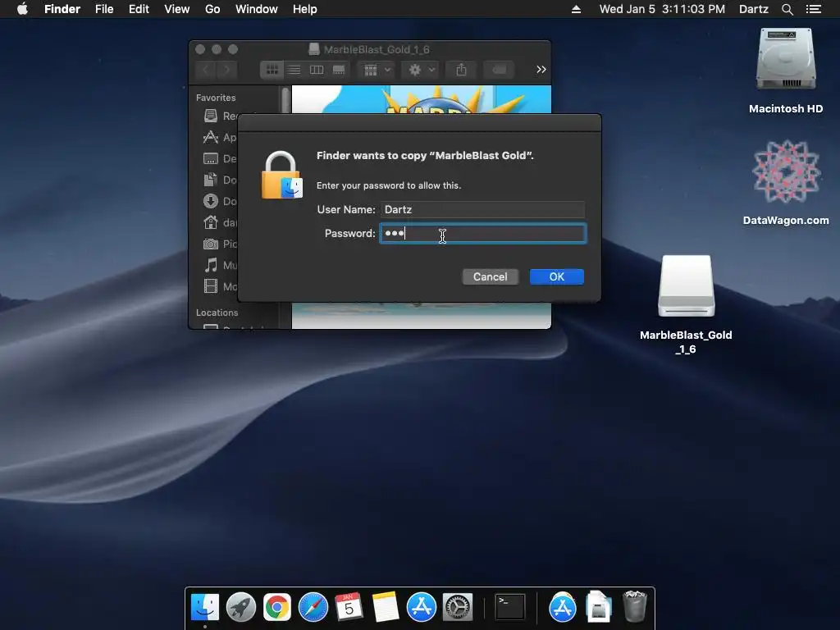Image resolution: width=840 pixels, height=630 pixels.
Task: Open System Preferences gear in Dock
Action: pos(458,607)
